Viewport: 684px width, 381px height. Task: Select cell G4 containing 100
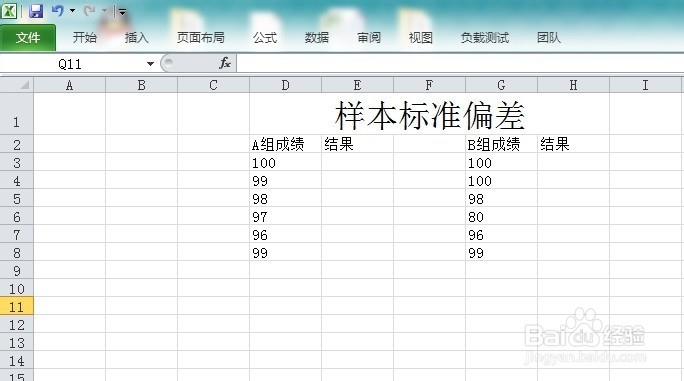501,180
